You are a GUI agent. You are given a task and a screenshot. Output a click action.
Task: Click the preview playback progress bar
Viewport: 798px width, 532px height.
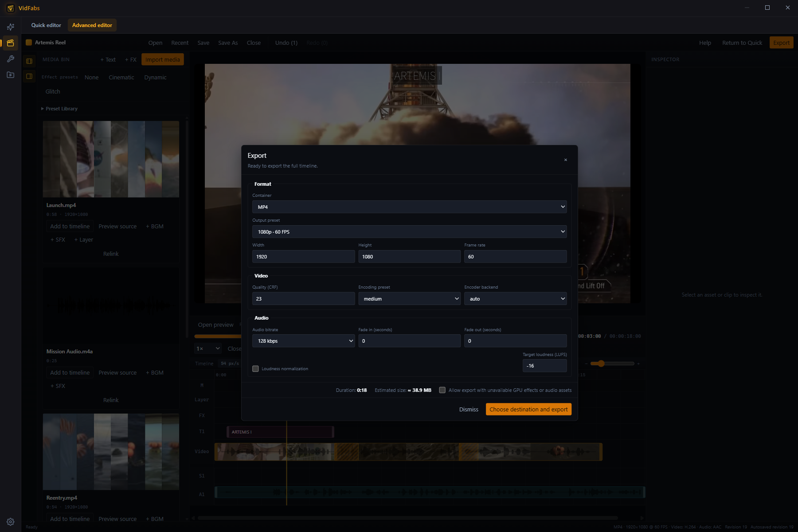(x=218, y=336)
